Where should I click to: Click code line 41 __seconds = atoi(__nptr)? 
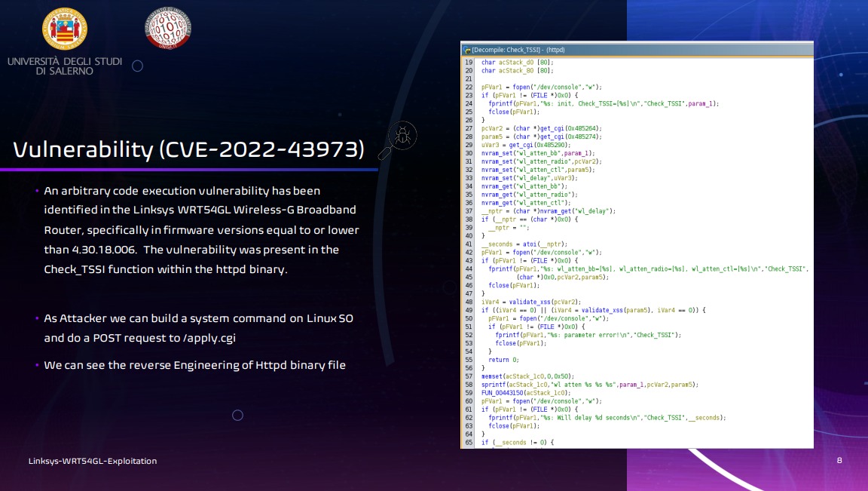pos(524,244)
